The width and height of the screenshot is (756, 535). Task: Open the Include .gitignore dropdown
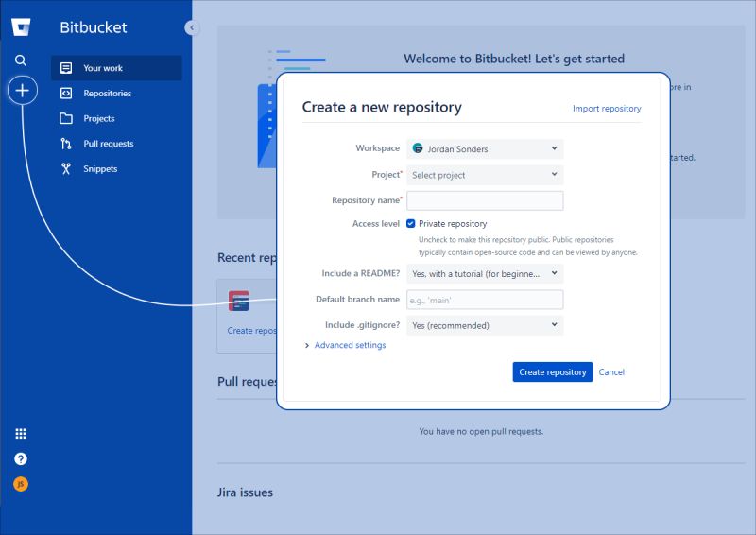[x=485, y=325]
